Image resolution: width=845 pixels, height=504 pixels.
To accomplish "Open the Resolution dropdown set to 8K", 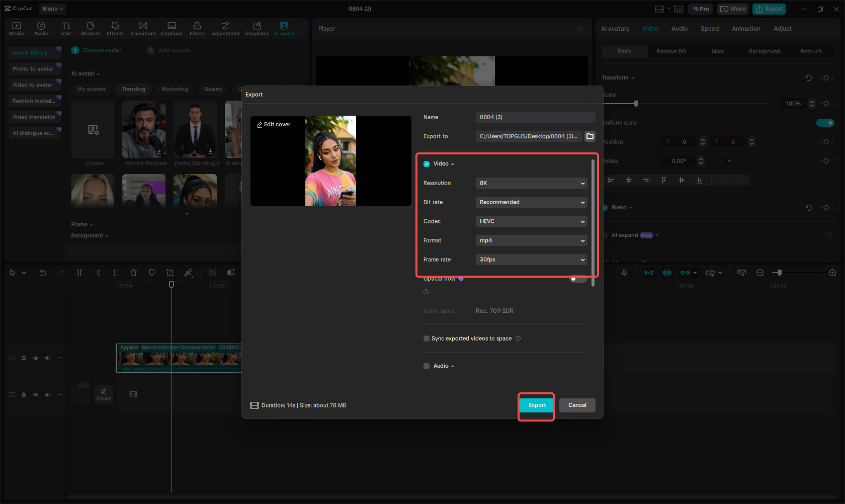I will pyautogui.click(x=531, y=183).
